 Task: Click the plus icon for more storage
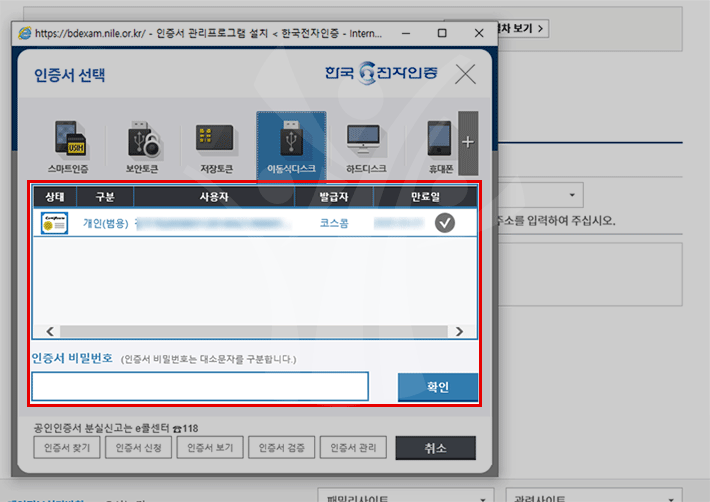(467, 141)
